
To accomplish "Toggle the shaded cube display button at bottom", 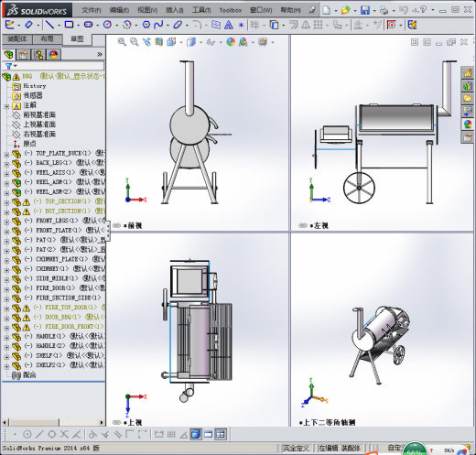I will point(196,434).
